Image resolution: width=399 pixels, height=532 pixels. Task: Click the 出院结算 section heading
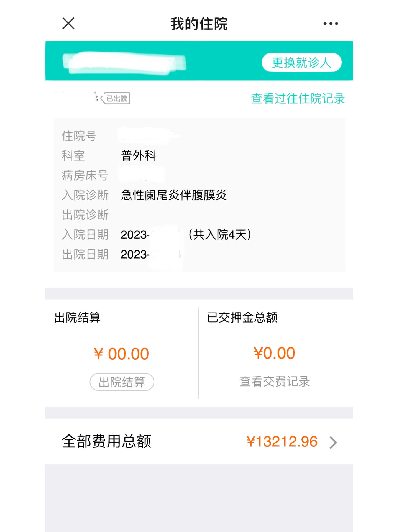[78, 318]
